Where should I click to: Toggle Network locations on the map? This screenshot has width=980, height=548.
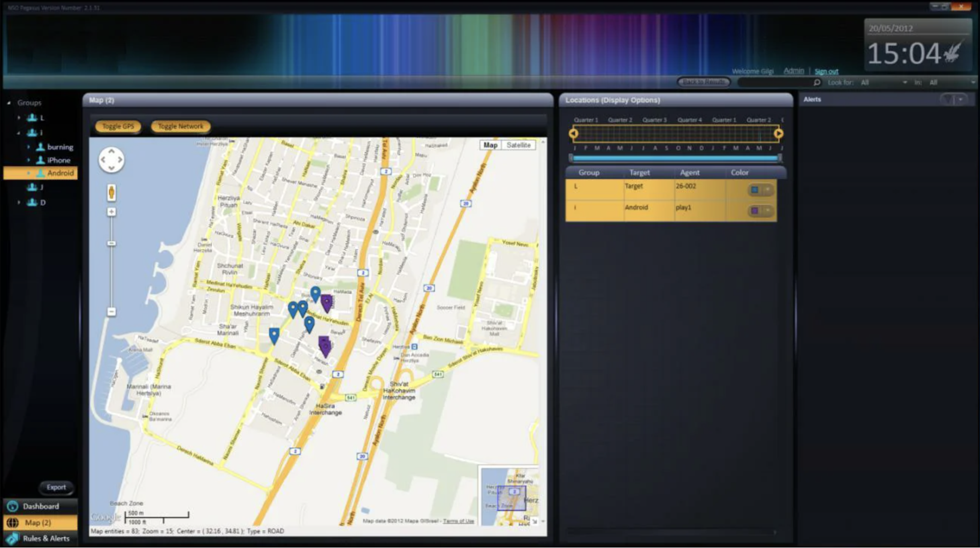pos(180,126)
